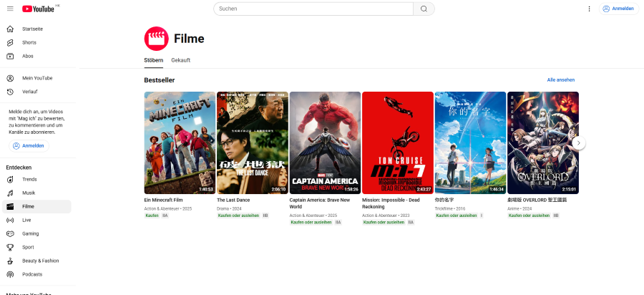Viewport: 644px width, 295px height.
Task: Click the Verlauf history icon
Action: click(10, 92)
